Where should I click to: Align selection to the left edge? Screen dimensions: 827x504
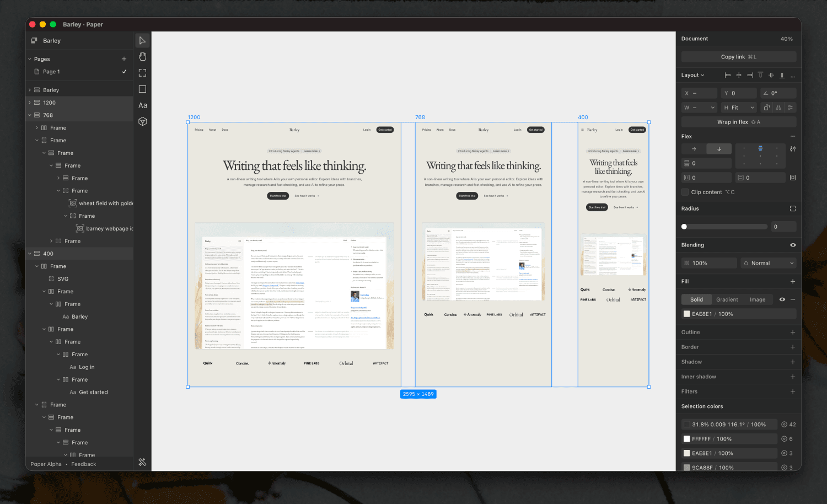728,75
